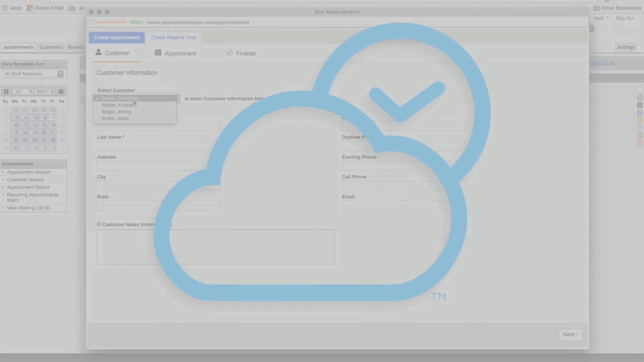
Task: Open the Customers main tab
Action: point(51,47)
